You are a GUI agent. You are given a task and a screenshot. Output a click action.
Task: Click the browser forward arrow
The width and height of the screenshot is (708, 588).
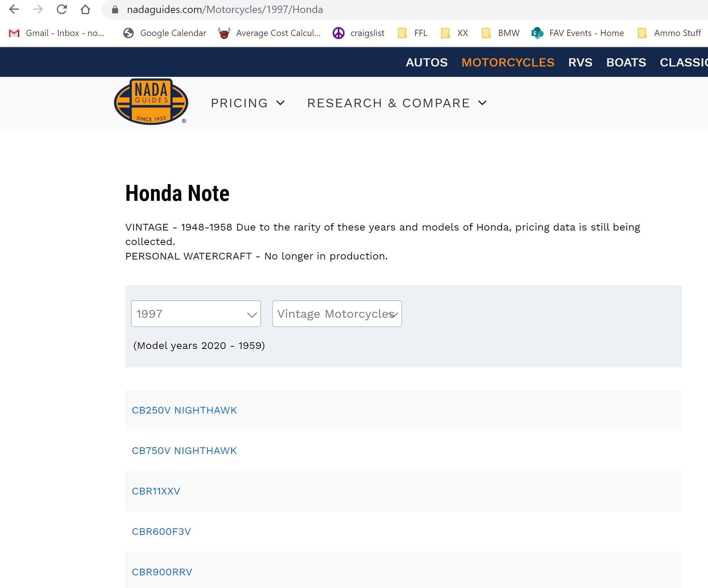pos(38,9)
